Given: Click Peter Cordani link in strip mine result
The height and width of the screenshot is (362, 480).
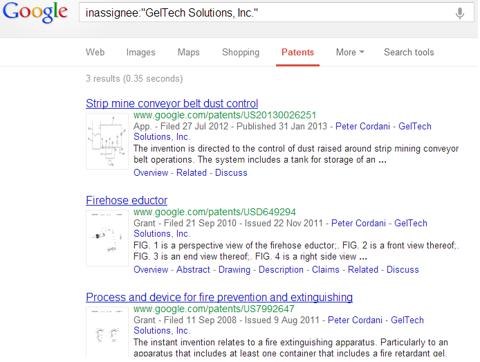Looking at the screenshot, I should (x=363, y=126).
